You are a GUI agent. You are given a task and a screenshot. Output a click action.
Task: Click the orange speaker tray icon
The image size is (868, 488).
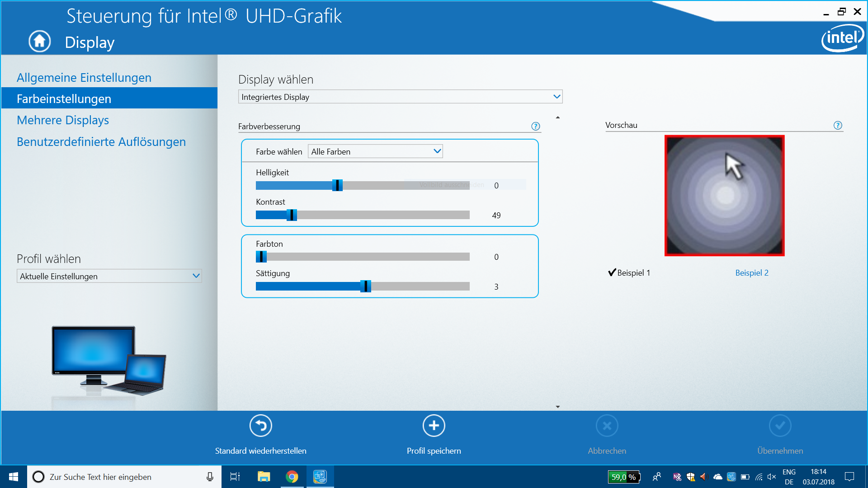coord(703,477)
